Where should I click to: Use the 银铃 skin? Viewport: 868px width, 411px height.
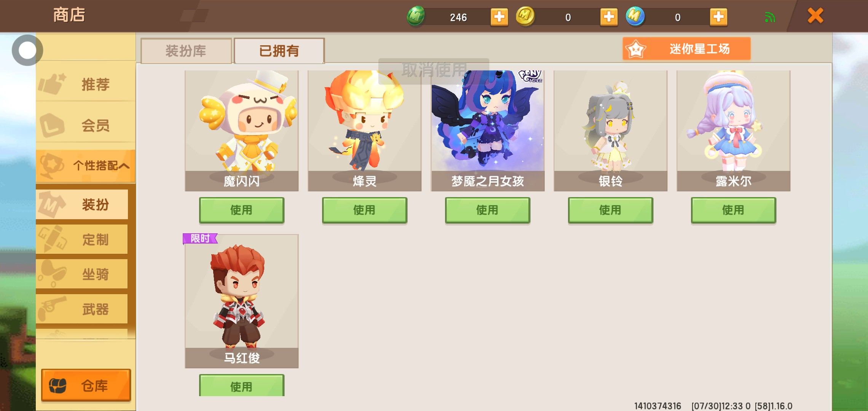click(x=610, y=210)
